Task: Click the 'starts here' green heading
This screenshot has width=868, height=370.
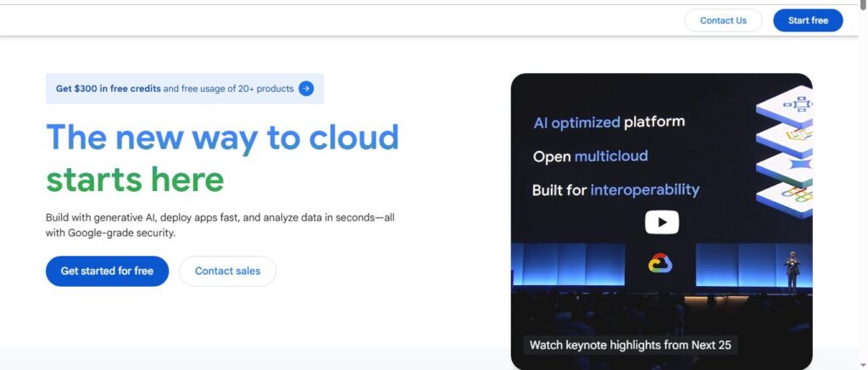Action: 135,179
